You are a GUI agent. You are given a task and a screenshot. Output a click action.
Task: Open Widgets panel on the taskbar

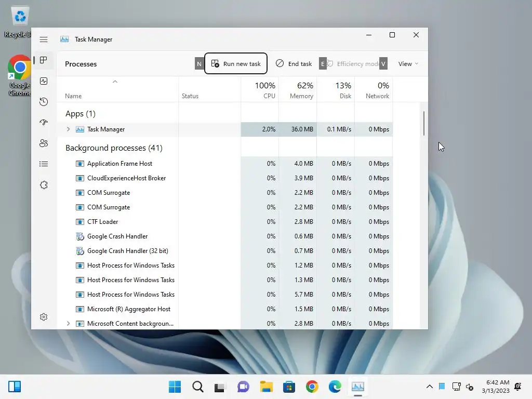15,387
